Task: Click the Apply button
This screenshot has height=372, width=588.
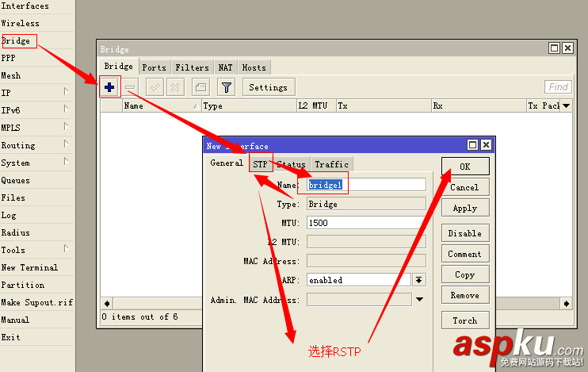Action: click(x=465, y=208)
